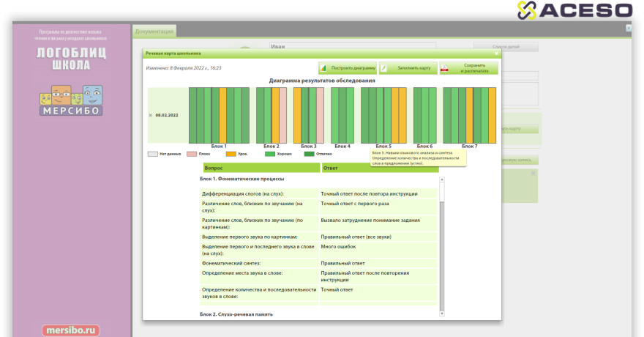Image resolution: width=644 pixels, height=337 pixels.
Task: Click the Блок 1 label under the chart
Action: click(219, 147)
